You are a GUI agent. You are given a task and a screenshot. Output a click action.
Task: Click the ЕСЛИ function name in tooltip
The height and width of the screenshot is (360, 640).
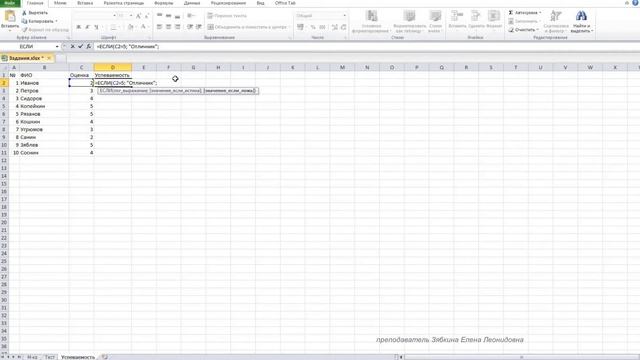106,91
